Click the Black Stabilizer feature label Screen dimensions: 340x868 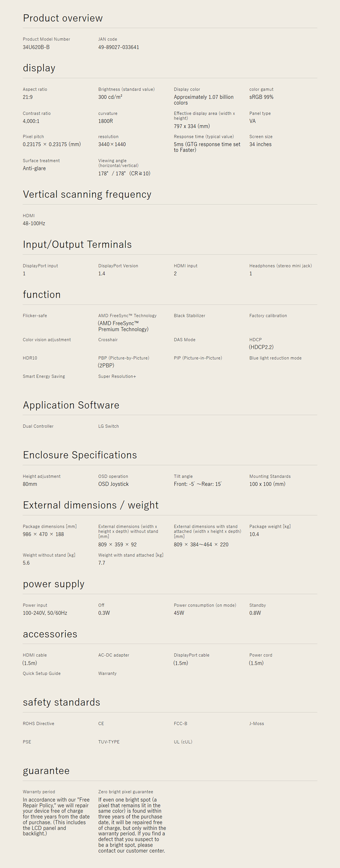pyautogui.click(x=189, y=316)
